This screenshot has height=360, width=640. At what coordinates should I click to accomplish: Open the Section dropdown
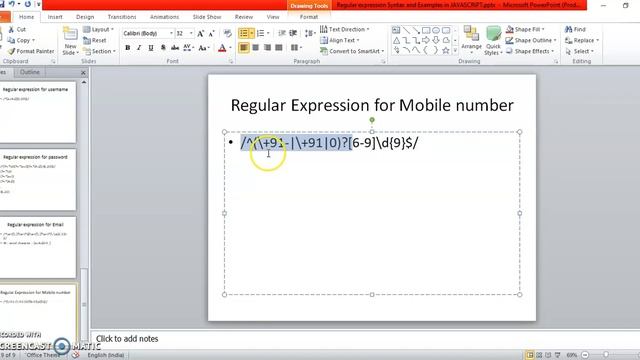(99, 51)
